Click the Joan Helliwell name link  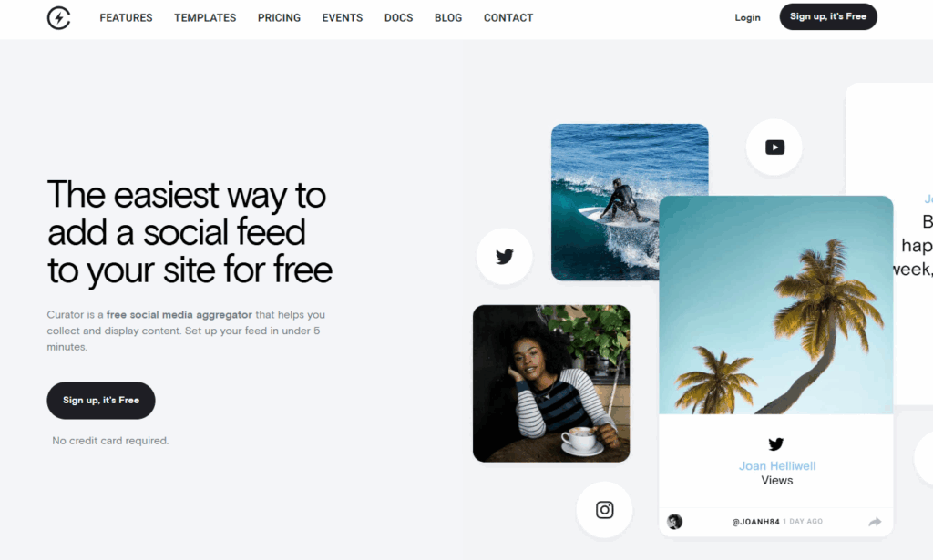tap(777, 466)
